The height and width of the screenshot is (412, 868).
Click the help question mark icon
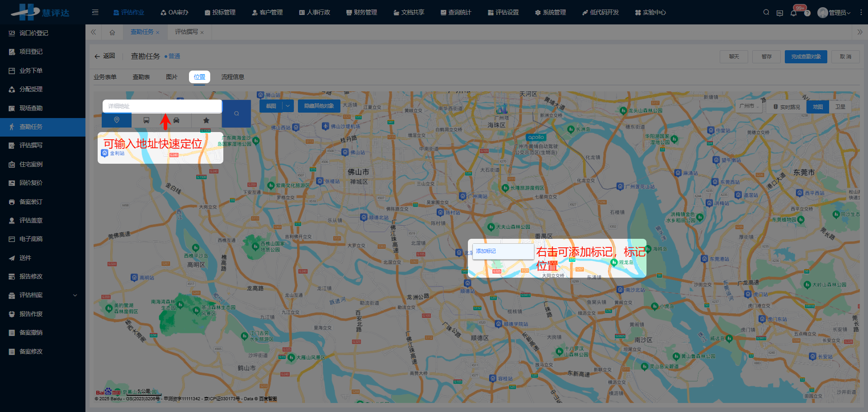[807, 13]
